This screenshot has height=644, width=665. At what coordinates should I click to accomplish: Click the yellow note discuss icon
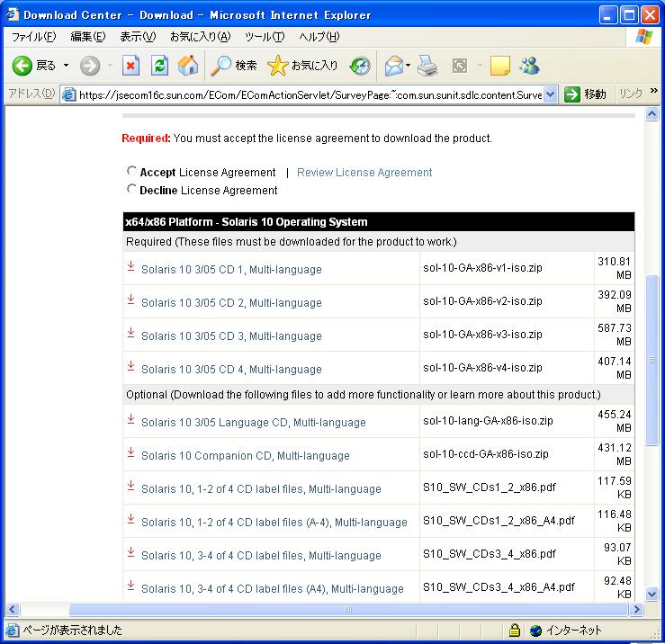click(499, 66)
